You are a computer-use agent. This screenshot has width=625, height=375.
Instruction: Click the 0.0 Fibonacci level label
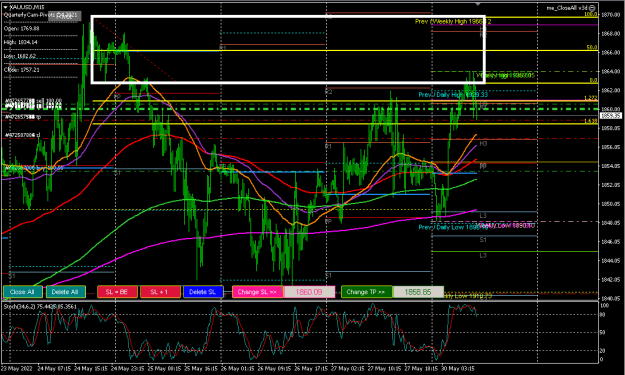click(x=593, y=80)
